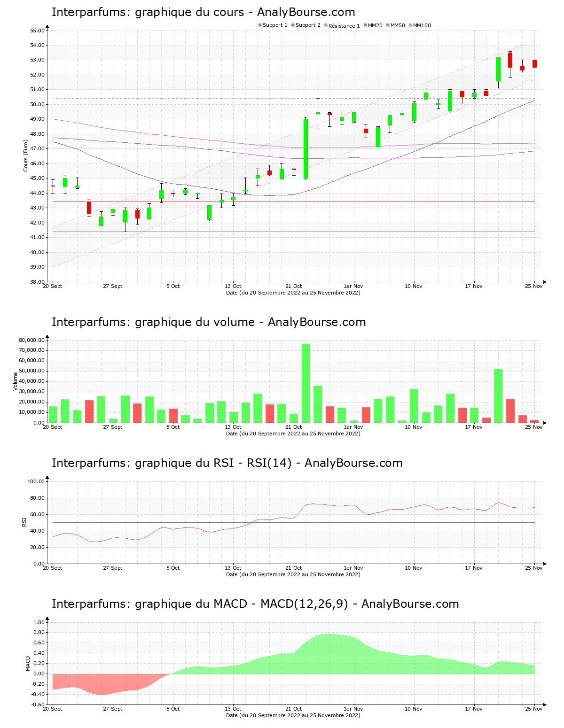Screen dimensions: 564x728
Task: Click the 80,000.00 value on volume axis
Action: point(32,340)
